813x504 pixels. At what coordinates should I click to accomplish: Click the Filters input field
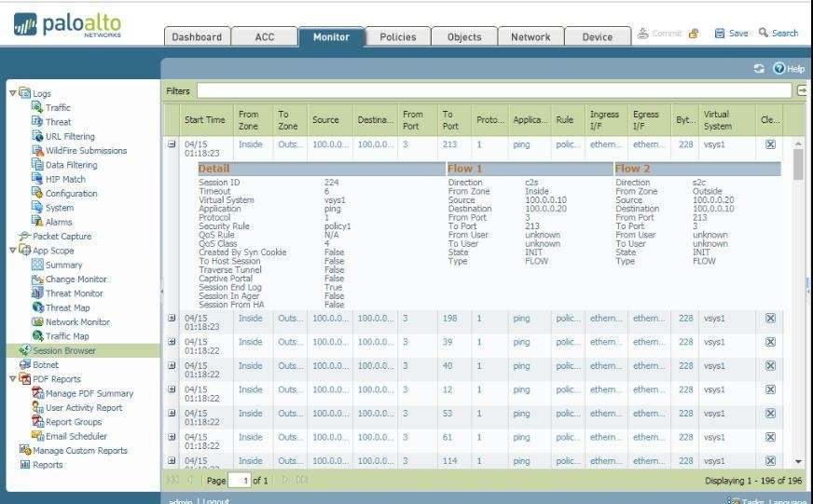493,90
